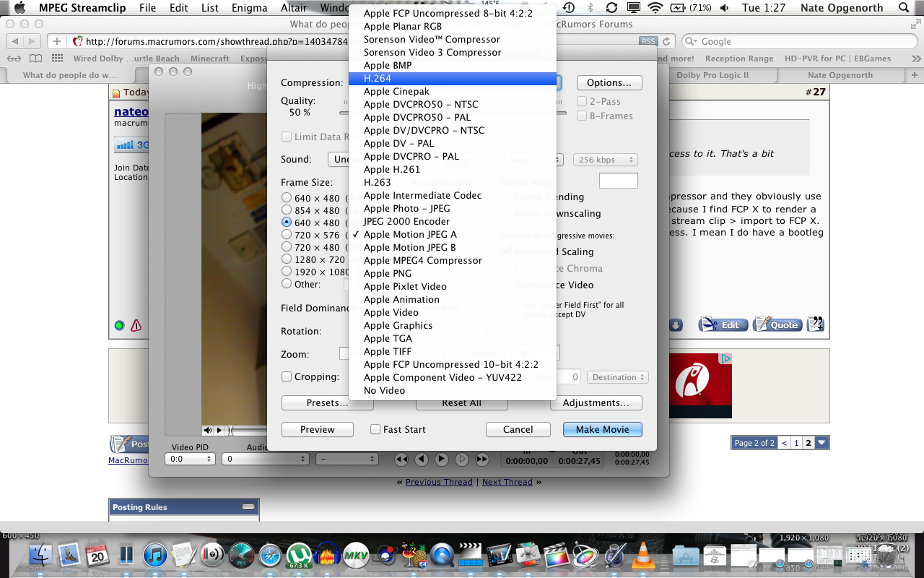
Task: Open the Destination cropping dropdown
Action: coord(617,377)
